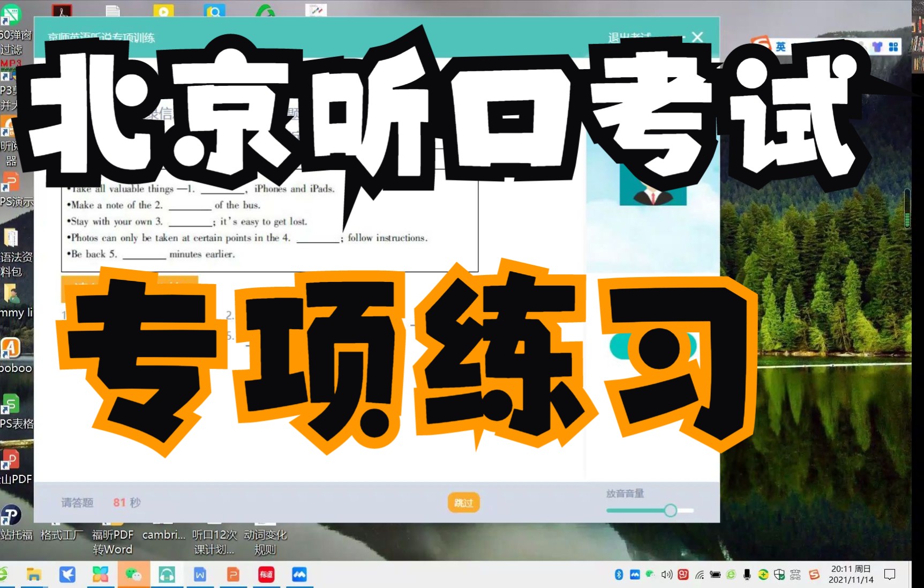Open the system volume tray icon
Viewport: 924px width, 588px height.
click(667, 575)
